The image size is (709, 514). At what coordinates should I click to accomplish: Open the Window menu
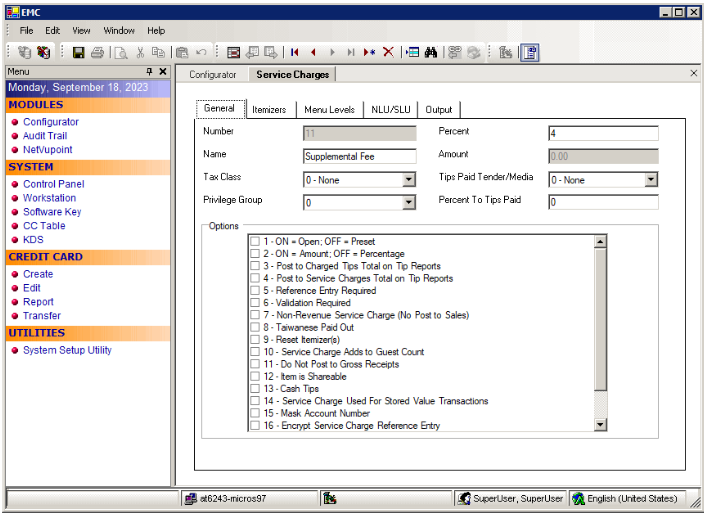119,31
